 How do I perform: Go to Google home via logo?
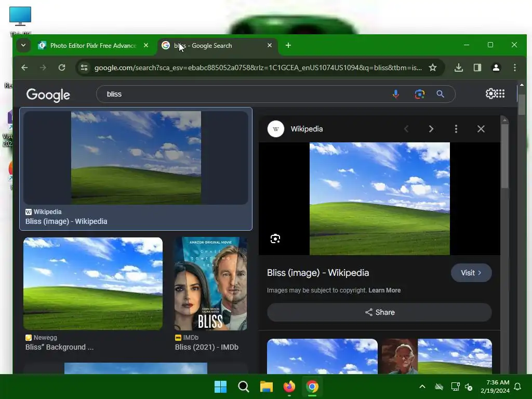48,95
